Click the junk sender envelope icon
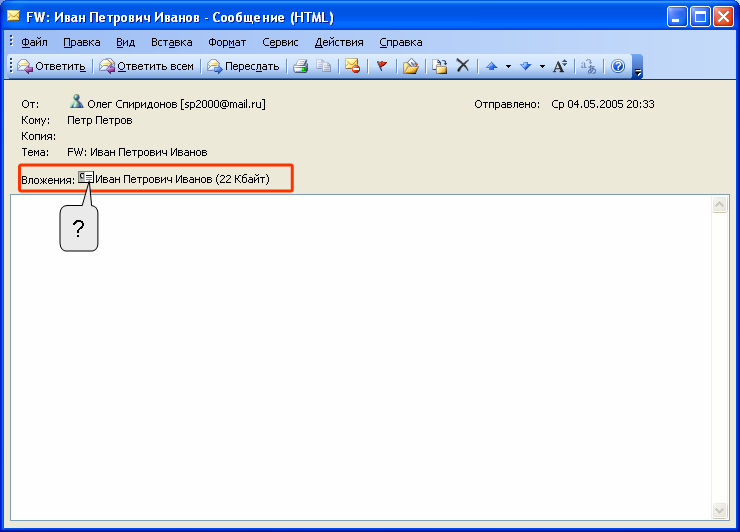 click(x=353, y=66)
